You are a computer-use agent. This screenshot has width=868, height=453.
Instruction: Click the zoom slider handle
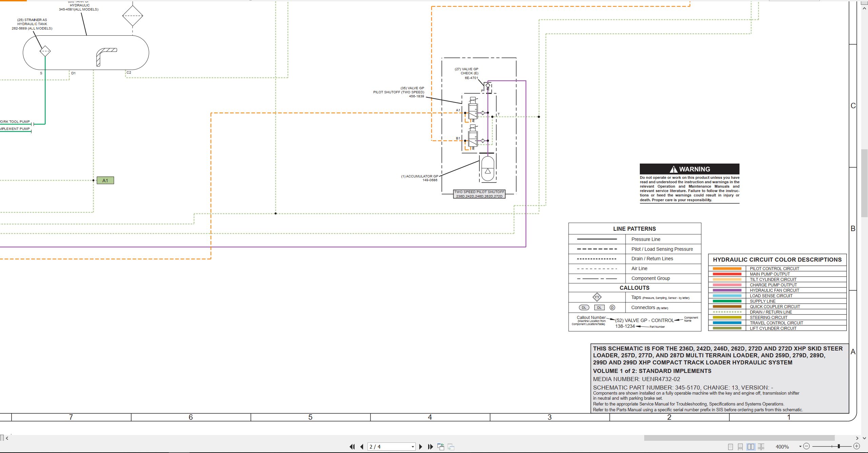[x=839, y=447]
